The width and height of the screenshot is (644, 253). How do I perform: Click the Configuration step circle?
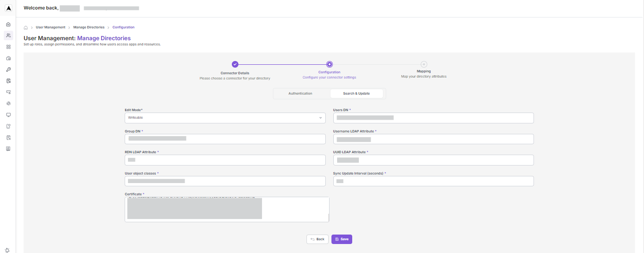pyautogui.click(x=330, y=64)
